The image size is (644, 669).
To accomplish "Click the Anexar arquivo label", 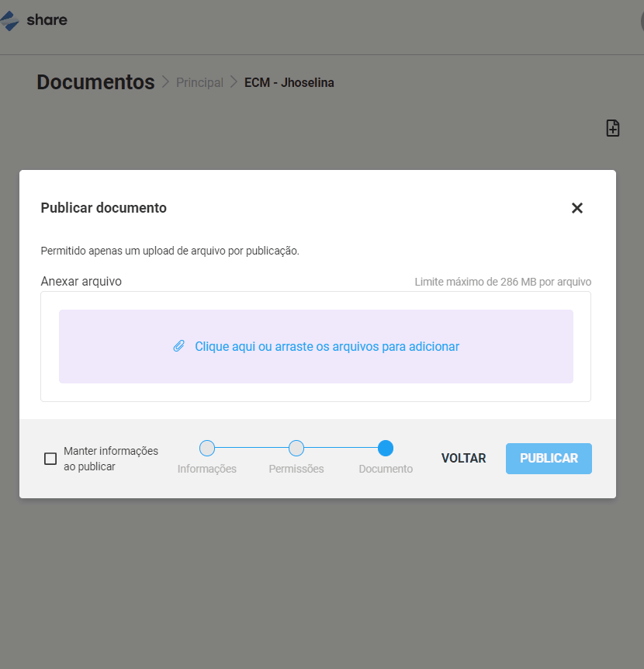I will [x=81, y=282].
